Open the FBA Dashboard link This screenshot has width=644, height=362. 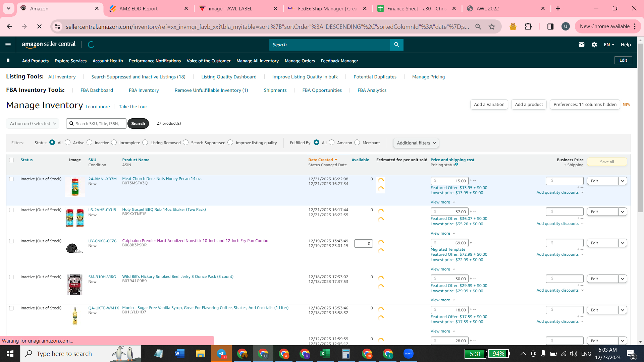pos(97,90)
